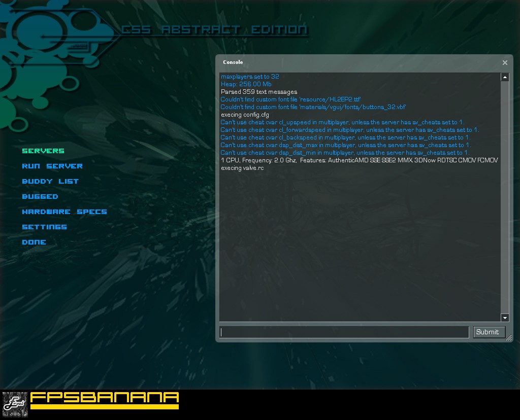
Task: Open the BUDDY LIST option
Action: point(50,181)
